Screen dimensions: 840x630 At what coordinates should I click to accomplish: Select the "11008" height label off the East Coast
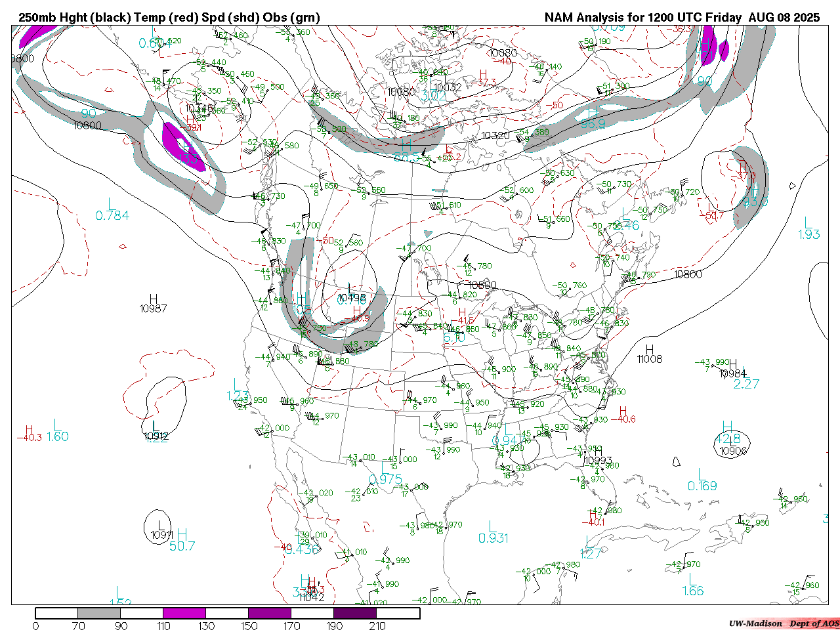(x=650, y=359)
